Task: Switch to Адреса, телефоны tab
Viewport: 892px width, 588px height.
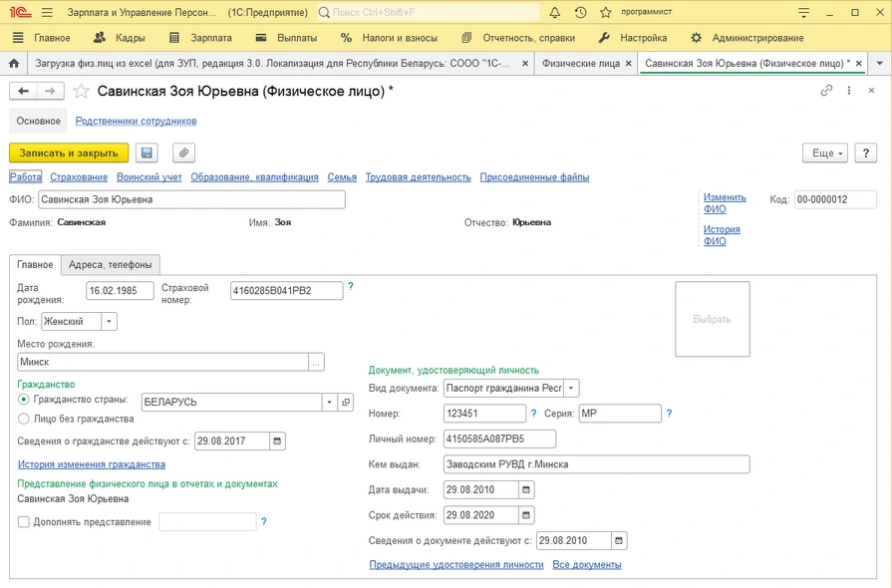Action: click(x=111, y=264)
